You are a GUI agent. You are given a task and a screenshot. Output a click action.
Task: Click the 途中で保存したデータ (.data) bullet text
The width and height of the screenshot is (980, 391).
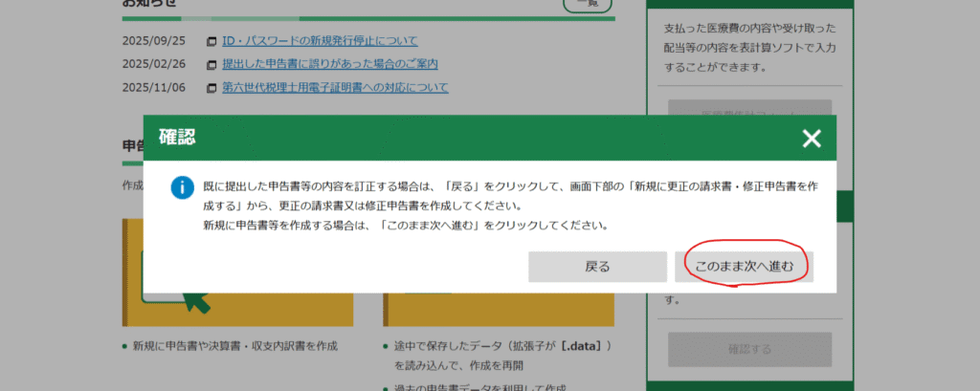click(x=501, y=346)
